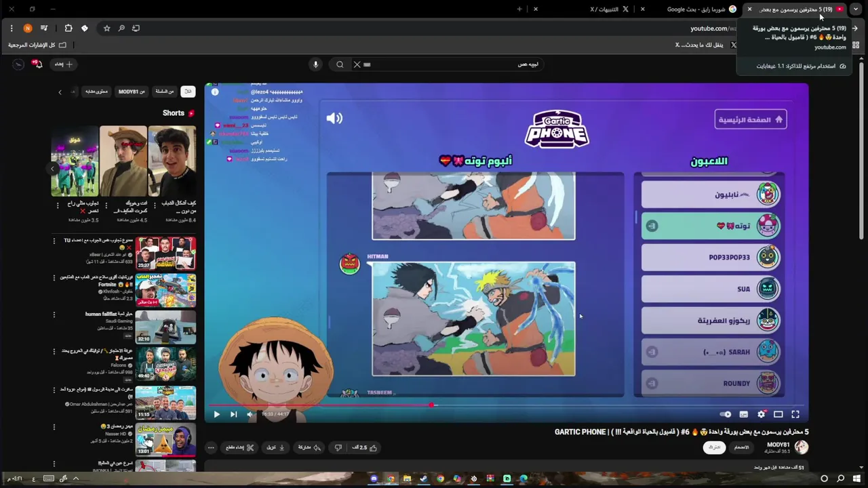Screen dimensions: 868x488
Task: Click the YouTube search magnifier button
Action: click(x=340, y=64)
